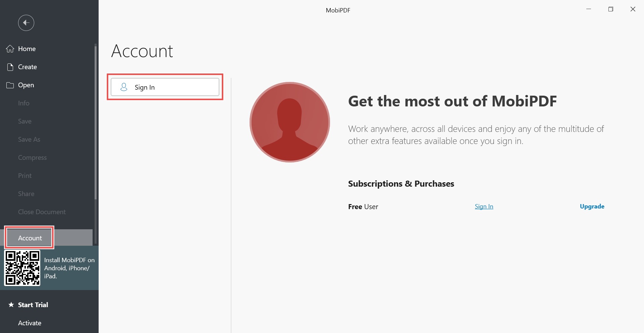Click Start Trial in the sidebar
Viewport: 644px width, 333px height.
pos(49,305)
